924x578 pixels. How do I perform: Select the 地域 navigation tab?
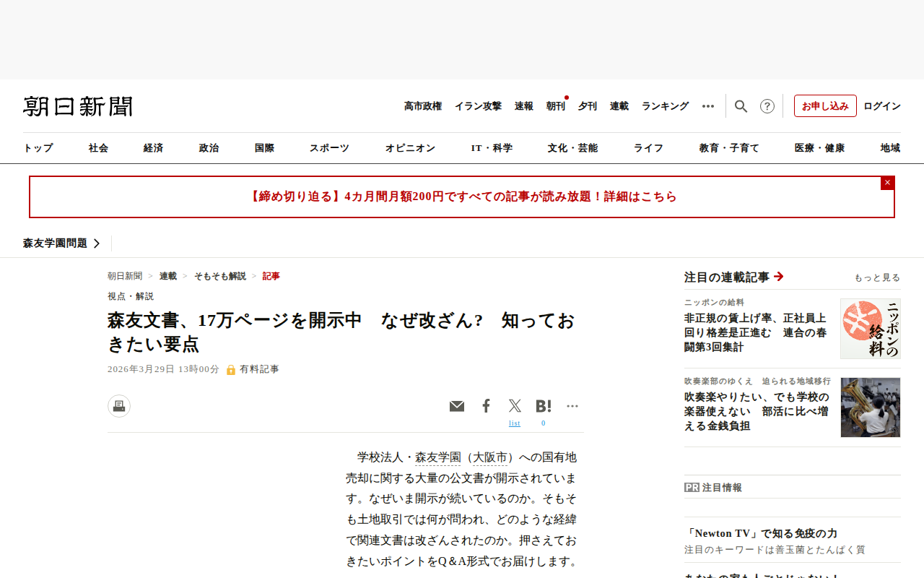(x=890, y=148)
